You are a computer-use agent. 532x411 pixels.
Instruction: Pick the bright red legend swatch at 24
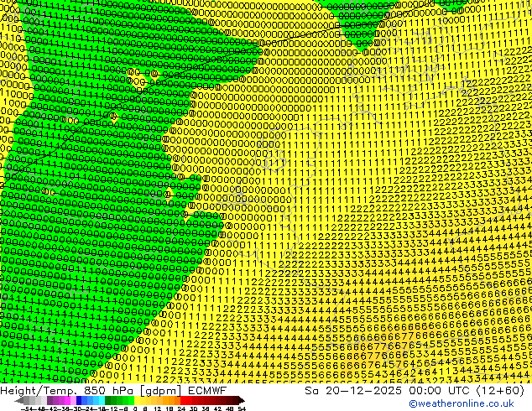pos(183,400)
